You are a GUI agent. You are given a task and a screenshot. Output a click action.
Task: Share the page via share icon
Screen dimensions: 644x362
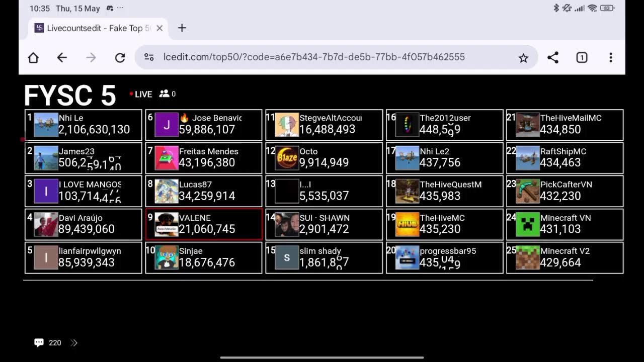click(x=553, y=57)
